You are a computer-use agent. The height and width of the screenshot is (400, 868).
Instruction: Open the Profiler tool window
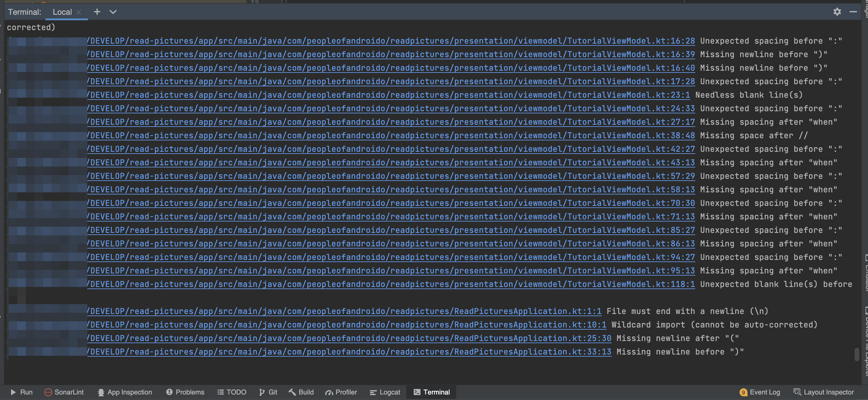pos(341,392)
